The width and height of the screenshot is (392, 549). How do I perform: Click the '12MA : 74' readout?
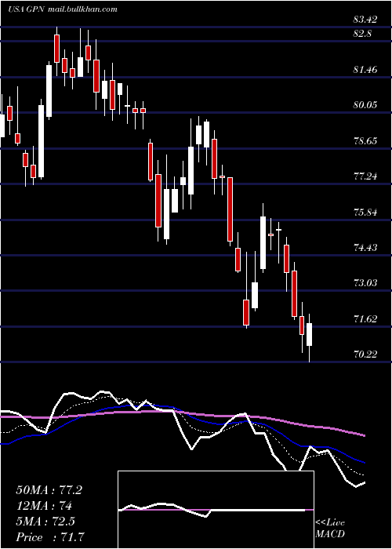point(44,506)
